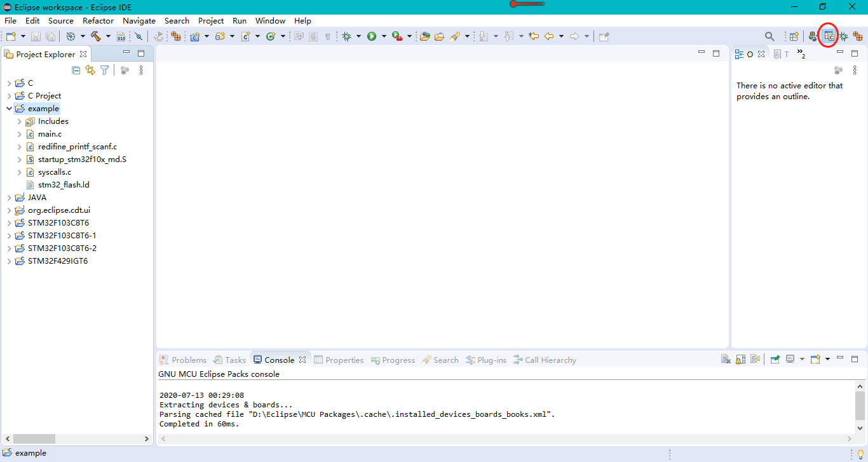
Task: Toggle Scroll Lock in Console
Action: click(x=740, y=359)
